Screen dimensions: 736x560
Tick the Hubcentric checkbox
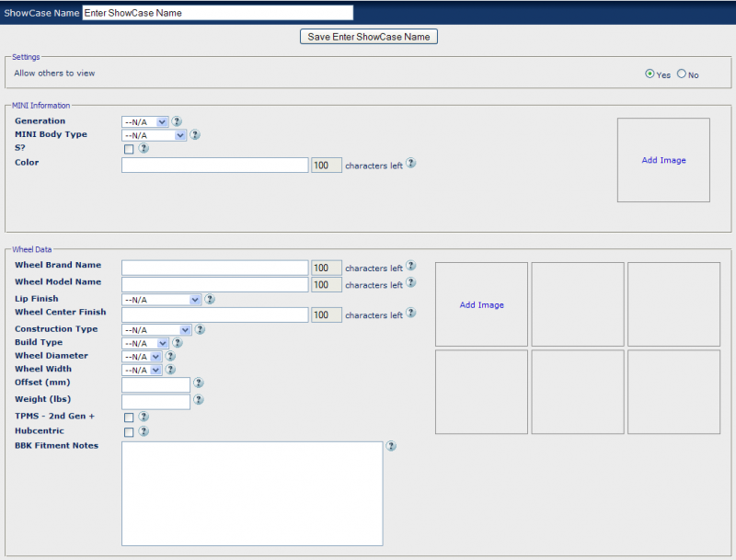[x=129, y=432]
